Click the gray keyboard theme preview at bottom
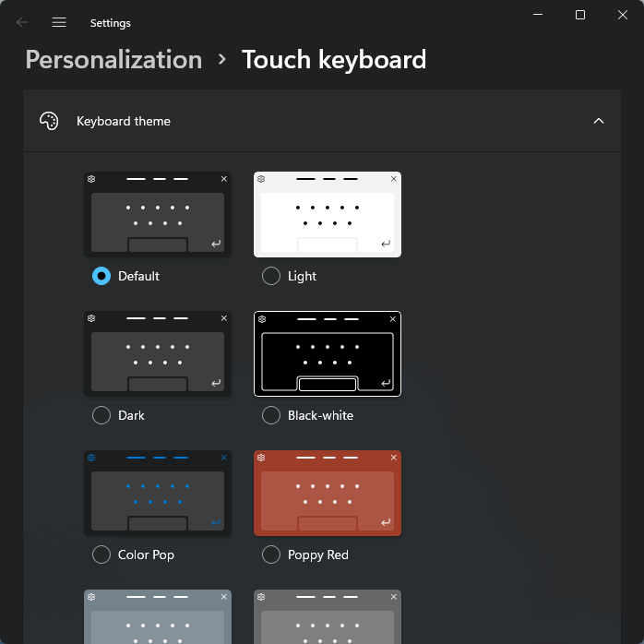 (x=328, y=617)
